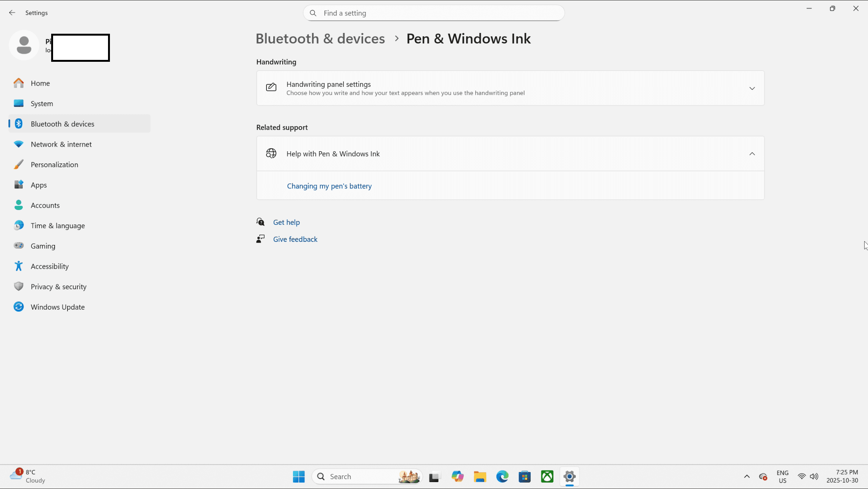Select Network & internet in sidebar
This screenshot has width=868, height=489.
coord(61,144)
